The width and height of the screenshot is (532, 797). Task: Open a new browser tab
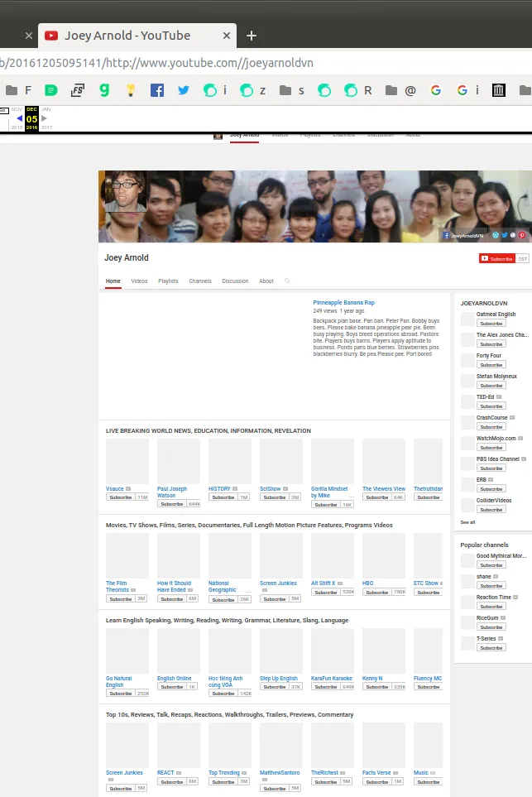[x=251, y=36]
